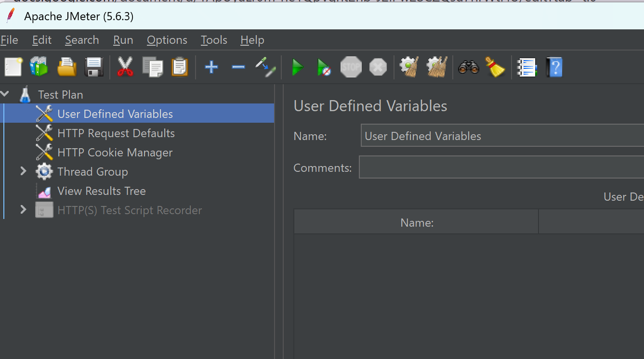The image size is (644, 359).
Task: Click the Toggle enable/disable icon
Action: point(265,67)
